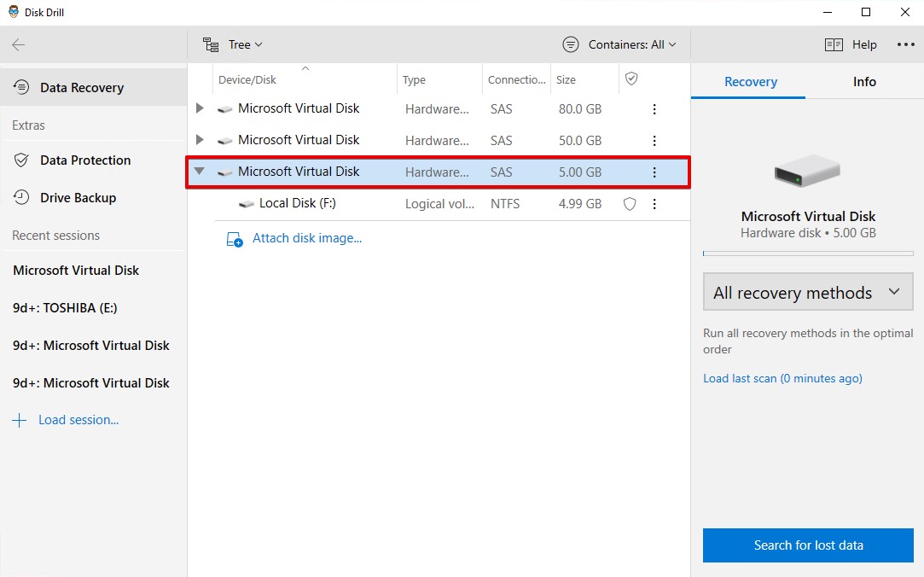Screen dimensions: 924x577
Task: Open the lower 9d+: Microsoft Virtual Disk session
Action: click(x=91, y=383)
